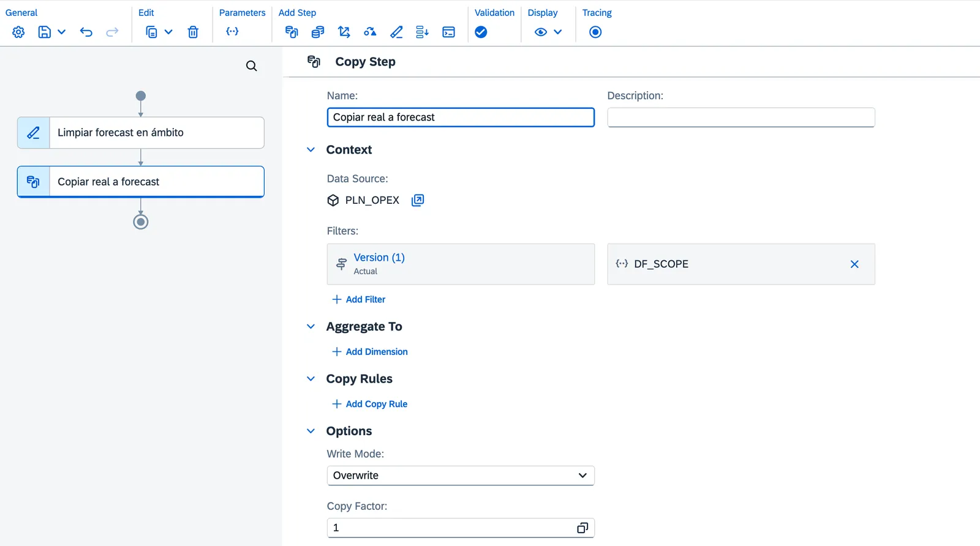This screenshot has width=980, height=546.
Task: Toggle Tracing mode
Action: coord(595,32)
